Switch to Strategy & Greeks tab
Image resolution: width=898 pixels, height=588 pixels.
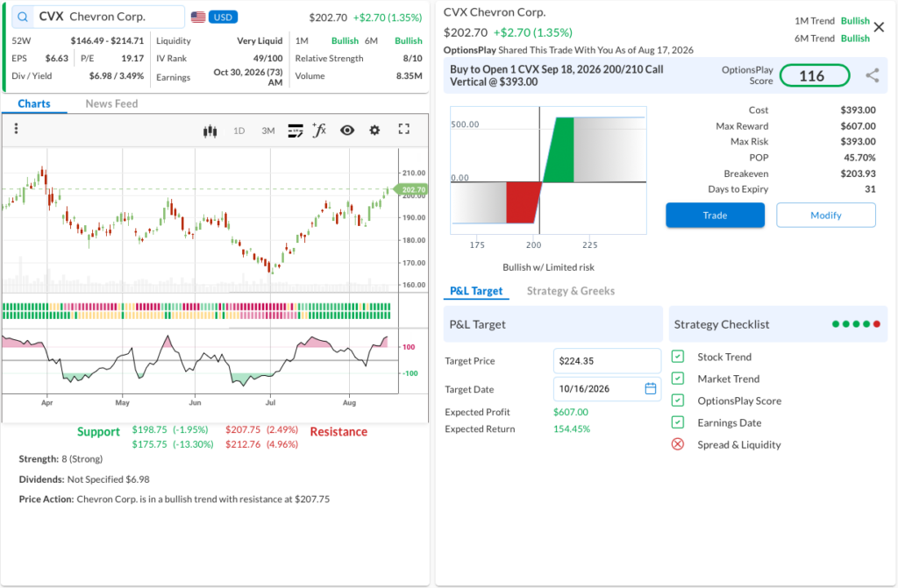click(x=570, y=291)
